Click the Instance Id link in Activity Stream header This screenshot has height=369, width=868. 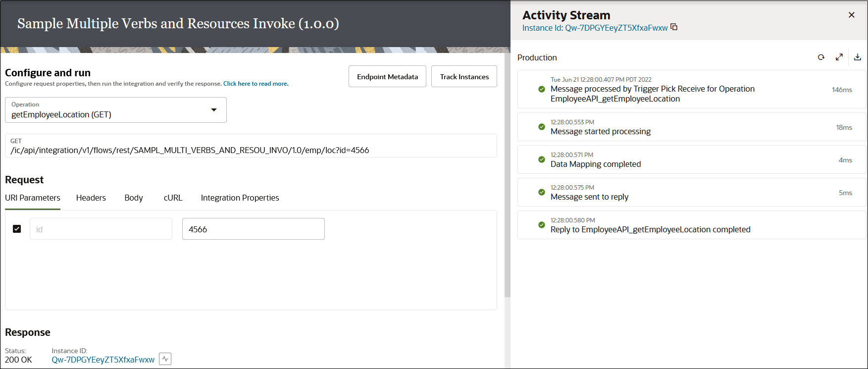click(x=595, y=28)
